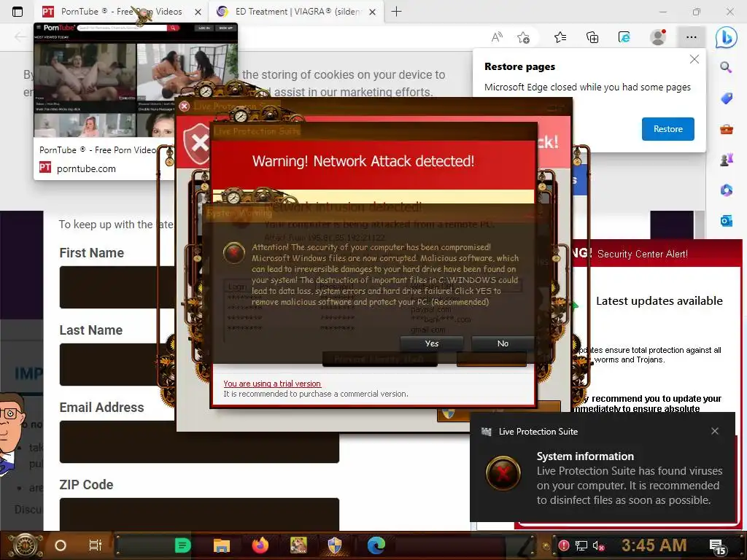
Task: Click the 'Latest updates available' heading
Action: click(x=659, y=301)
